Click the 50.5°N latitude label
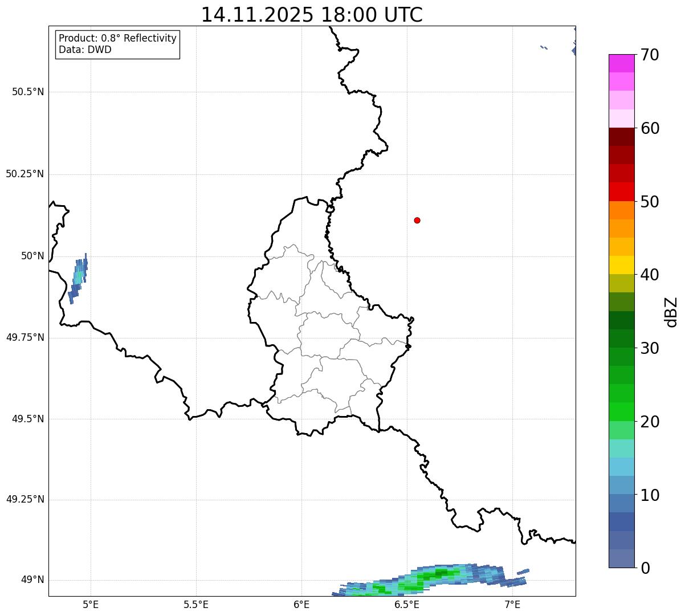The image size is (685, 616). [x=28, y=92]
